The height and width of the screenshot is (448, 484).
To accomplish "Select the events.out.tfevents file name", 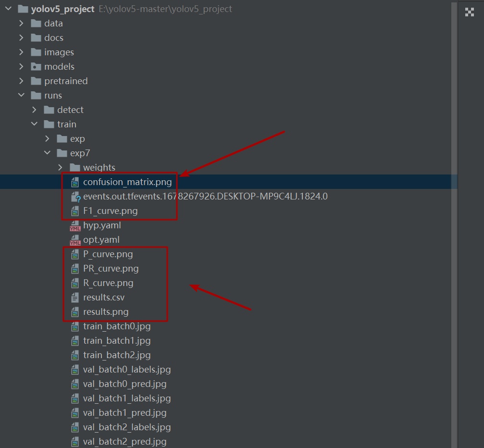I will tap(205, 197).
